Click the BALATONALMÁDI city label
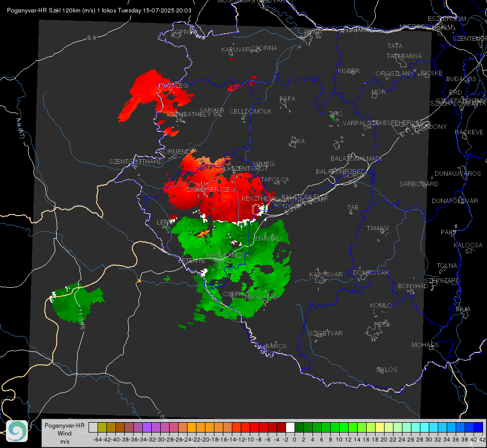The image size is (487, 448). pos(356,159)
